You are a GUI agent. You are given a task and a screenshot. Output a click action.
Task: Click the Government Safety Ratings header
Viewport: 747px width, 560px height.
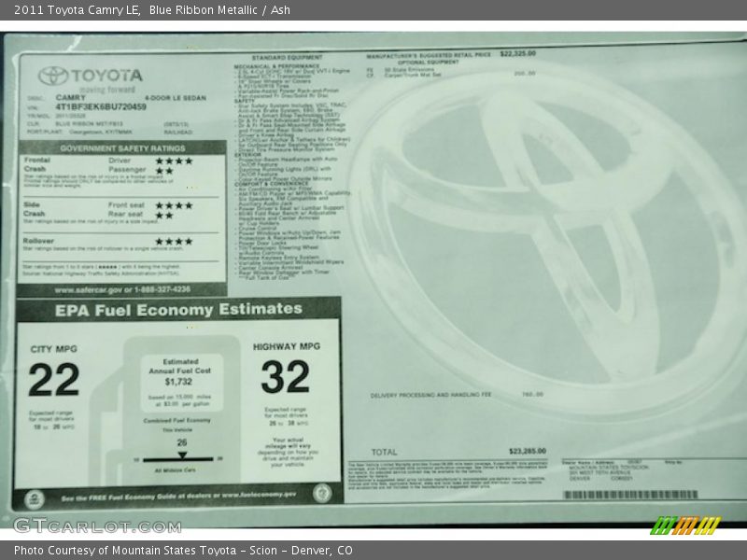click(122, 148)
